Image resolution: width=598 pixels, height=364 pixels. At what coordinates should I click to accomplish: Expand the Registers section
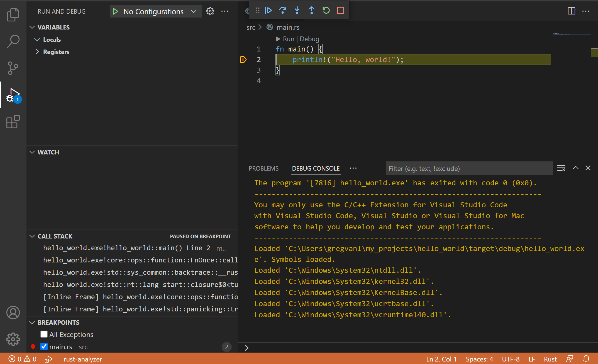[37, 51]
